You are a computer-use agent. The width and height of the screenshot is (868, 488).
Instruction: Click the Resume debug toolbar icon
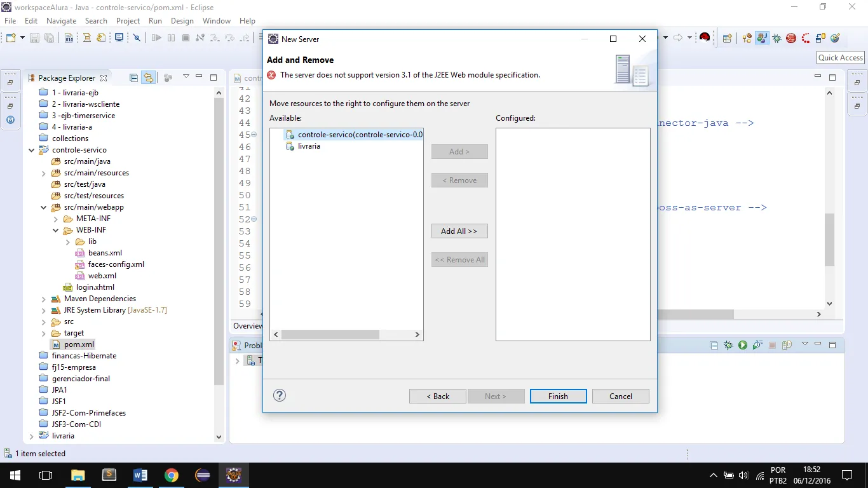click(156, 38)
